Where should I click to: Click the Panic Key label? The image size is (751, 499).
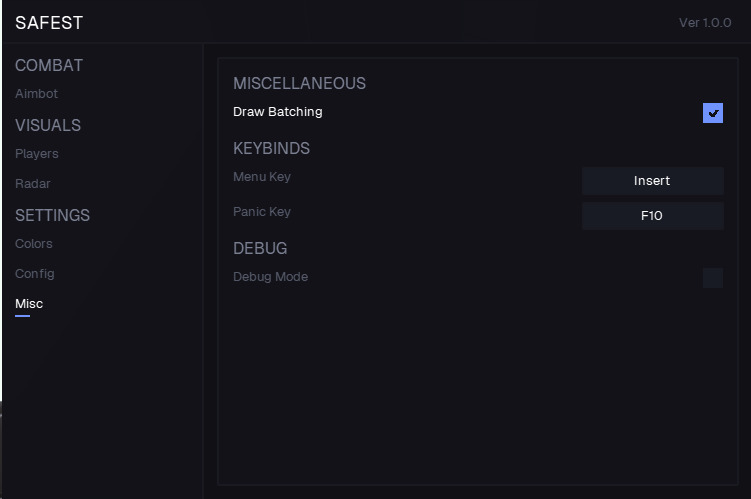pos(262,212)
